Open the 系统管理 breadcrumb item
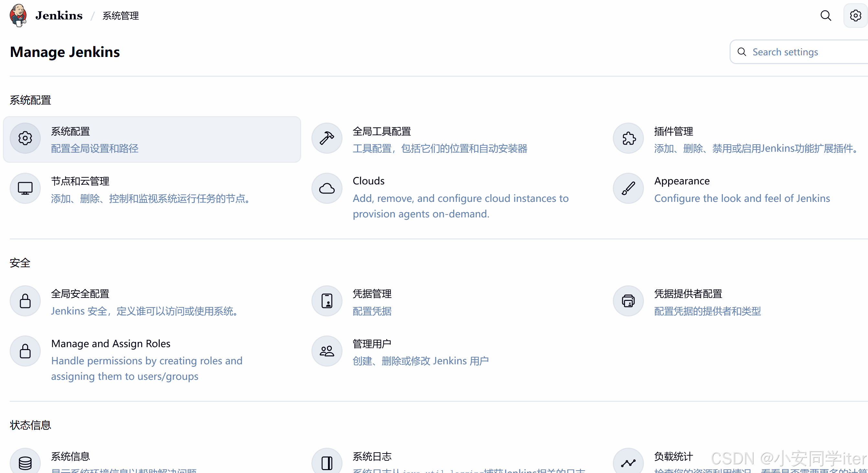Screen dimensions: 868x473 pyautogui.click(x=120, y=16)
